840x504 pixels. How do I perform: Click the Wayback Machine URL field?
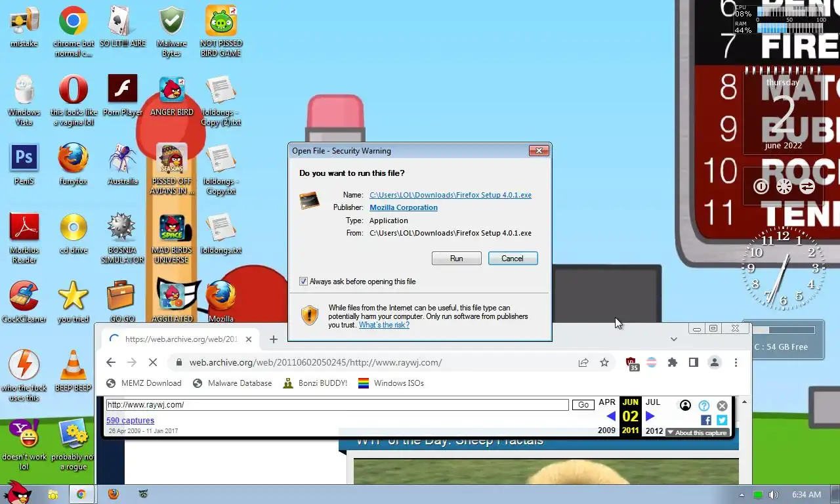[337, 405]
